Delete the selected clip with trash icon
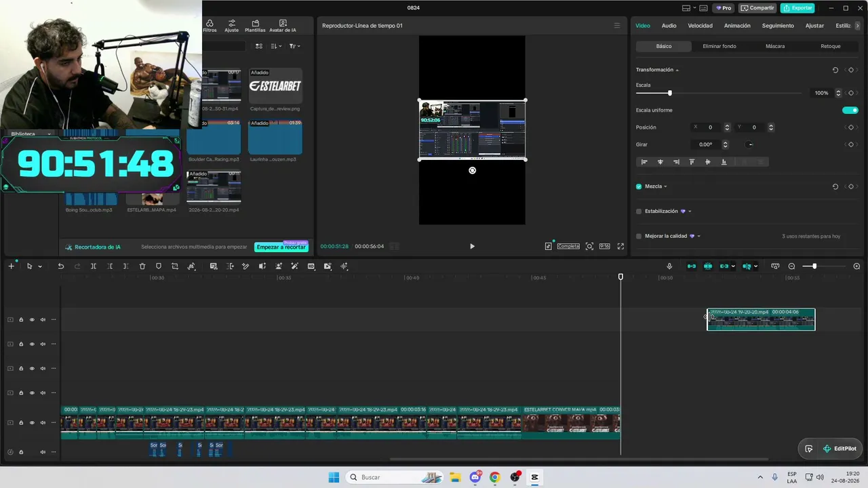868x488 pixels. (x=142, y=266)
